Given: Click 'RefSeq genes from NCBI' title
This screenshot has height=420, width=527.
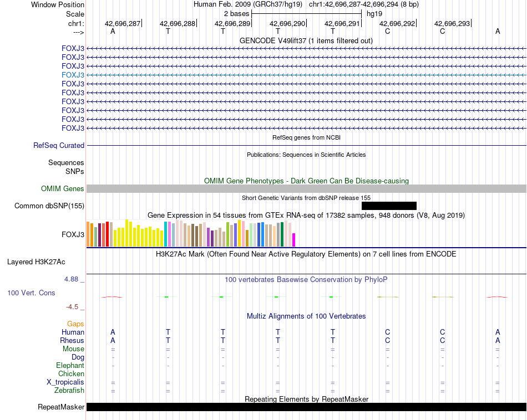Looking at the screenshot, I should point(306,137).
